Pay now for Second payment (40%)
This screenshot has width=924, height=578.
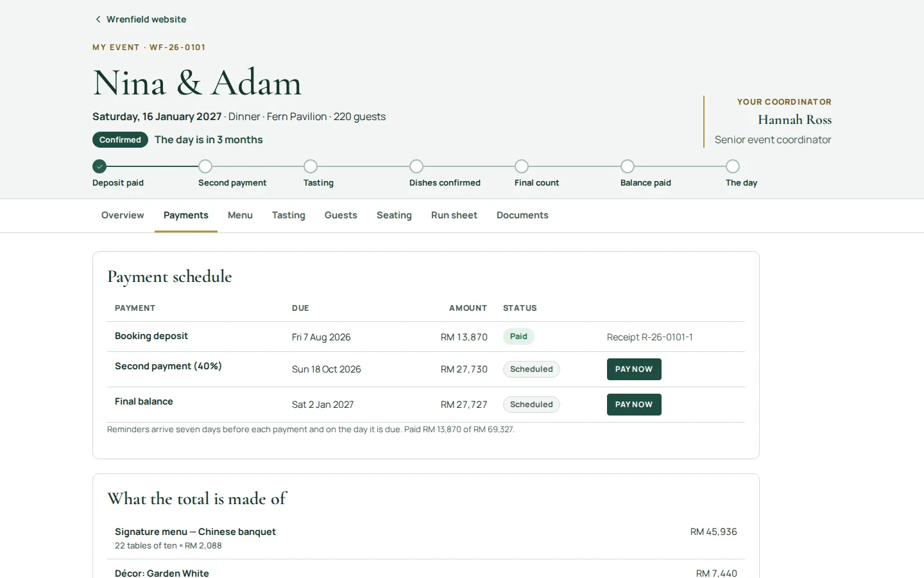(x=634, y=369)
